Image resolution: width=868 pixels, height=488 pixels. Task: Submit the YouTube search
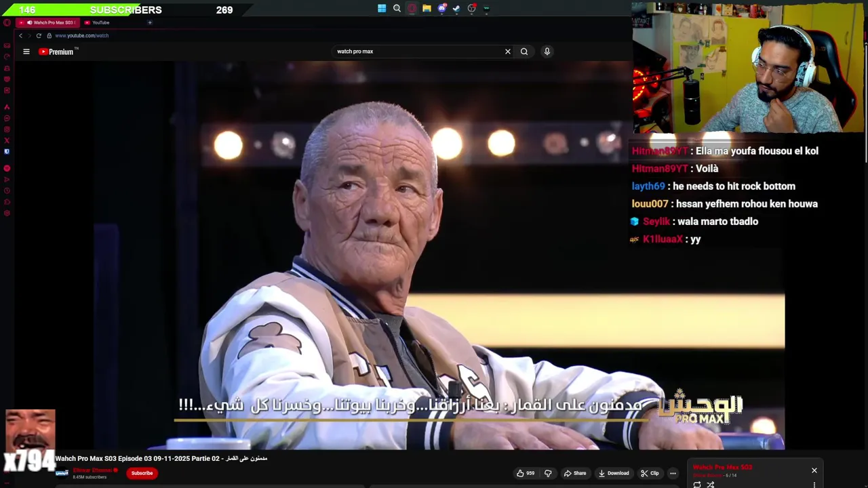524,52
